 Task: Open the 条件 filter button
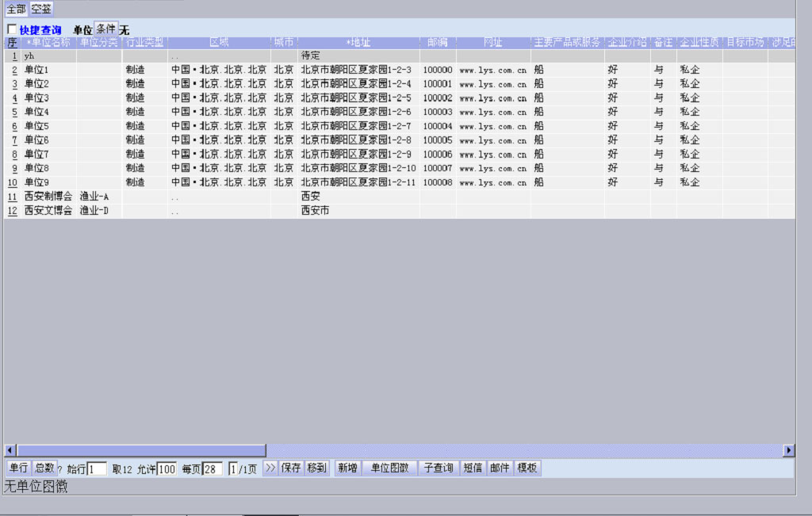coord(105,29)
